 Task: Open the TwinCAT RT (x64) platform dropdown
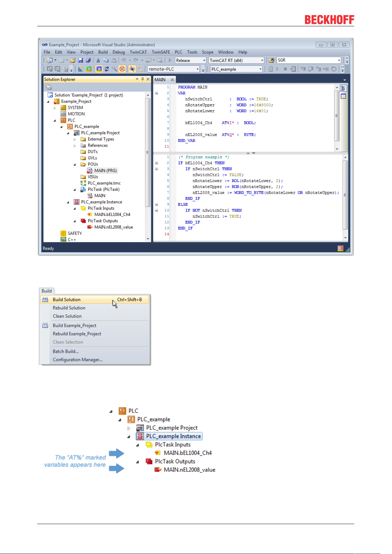point(262,60)
